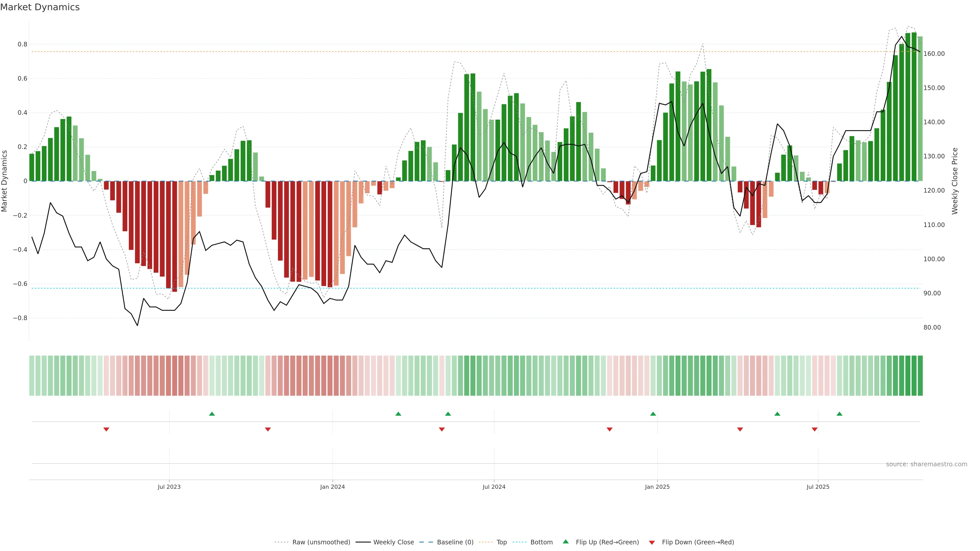Click the darkest green heatmap cell at the far right
The height and width of the screenshot is (551, 980).
(920, 376)
